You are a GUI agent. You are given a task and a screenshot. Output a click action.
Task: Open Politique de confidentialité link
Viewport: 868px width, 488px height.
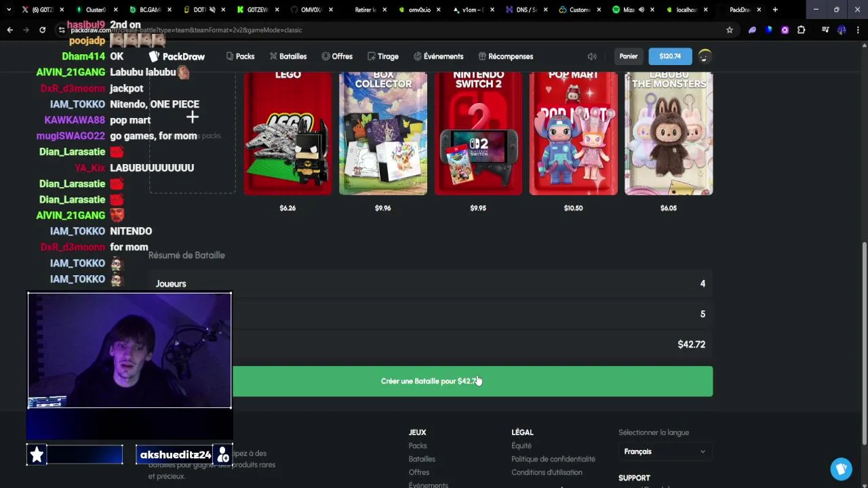(553, 459)
